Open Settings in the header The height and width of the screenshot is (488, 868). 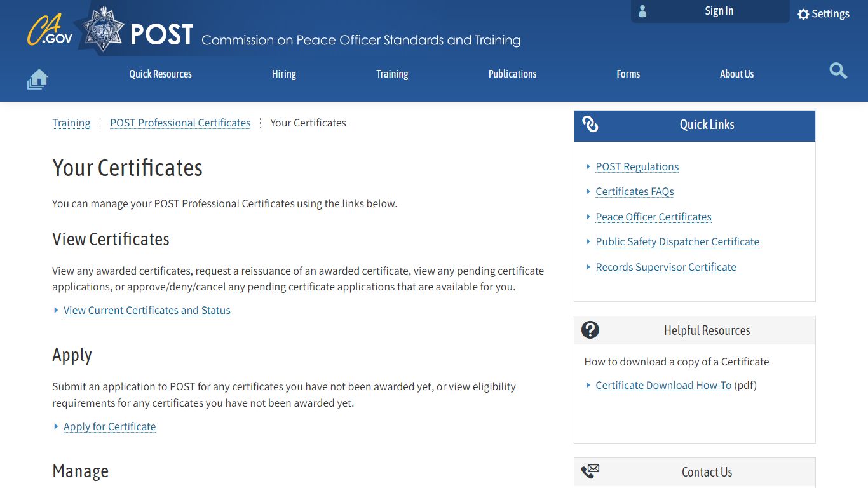pos(824,14)
